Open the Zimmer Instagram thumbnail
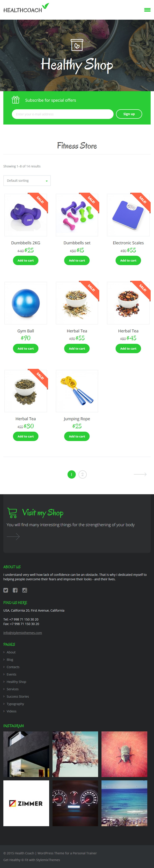The height and width of the screenshot is (868, 154). coord(26,803)
